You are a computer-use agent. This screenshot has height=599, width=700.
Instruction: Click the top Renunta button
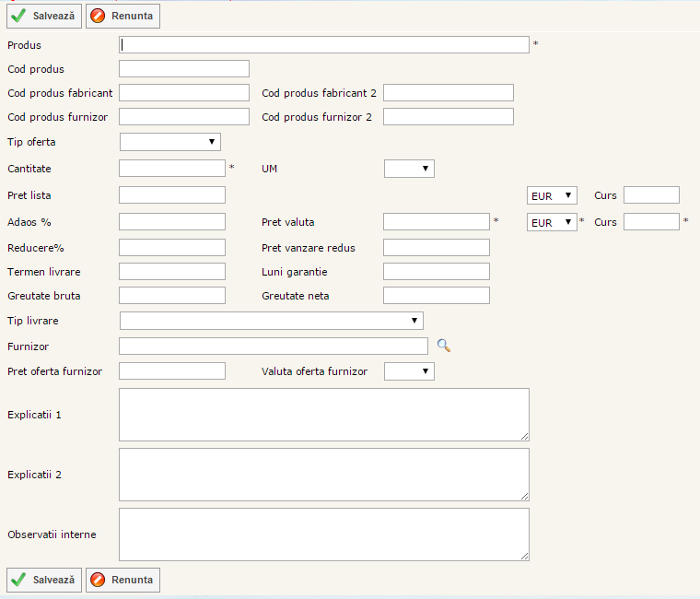[122, 17]
